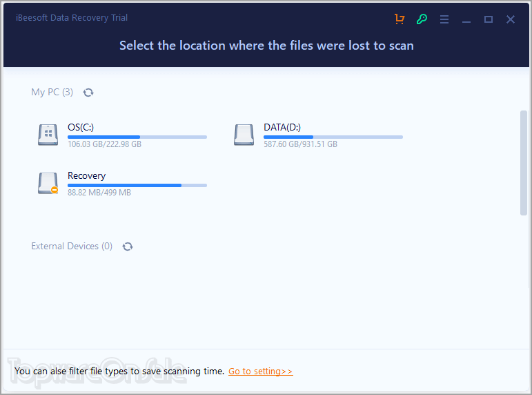Click DATA(D:) usage progress bar
The width and height of the screenshot is (532, 395).
coord(333,137)
